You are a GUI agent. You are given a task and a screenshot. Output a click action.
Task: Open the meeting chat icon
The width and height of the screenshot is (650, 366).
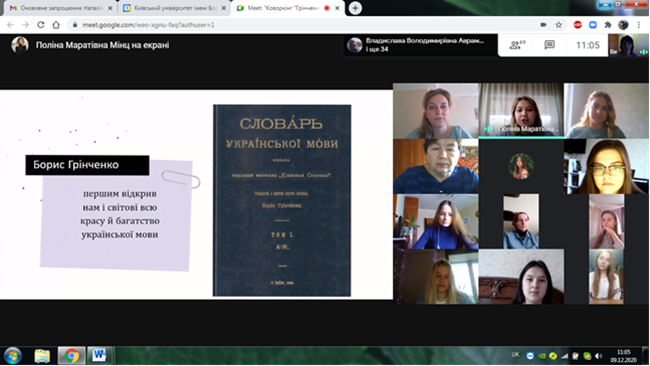click(x=549, y=45)
